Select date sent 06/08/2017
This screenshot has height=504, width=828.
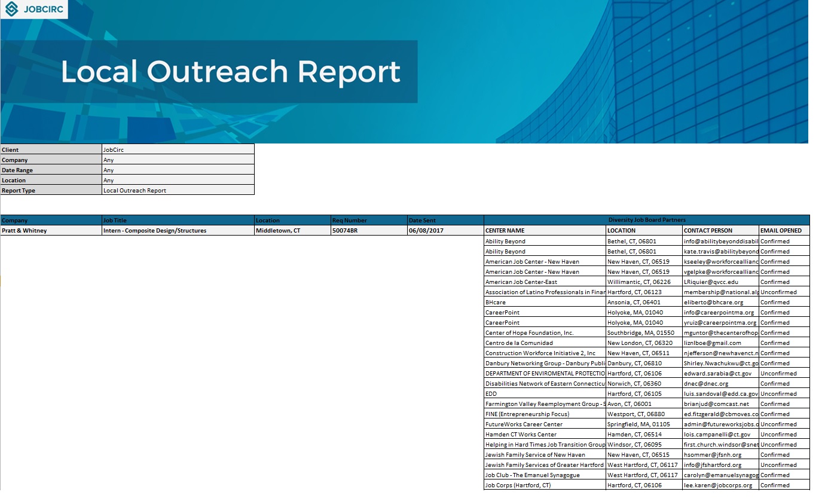pos(445,230)
